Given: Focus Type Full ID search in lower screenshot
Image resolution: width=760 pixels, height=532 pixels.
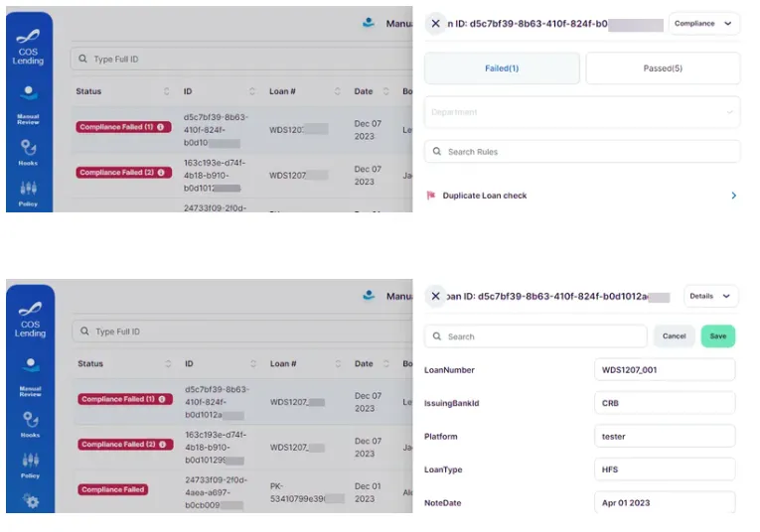Looking at the screenshot, I should point(242,332).
